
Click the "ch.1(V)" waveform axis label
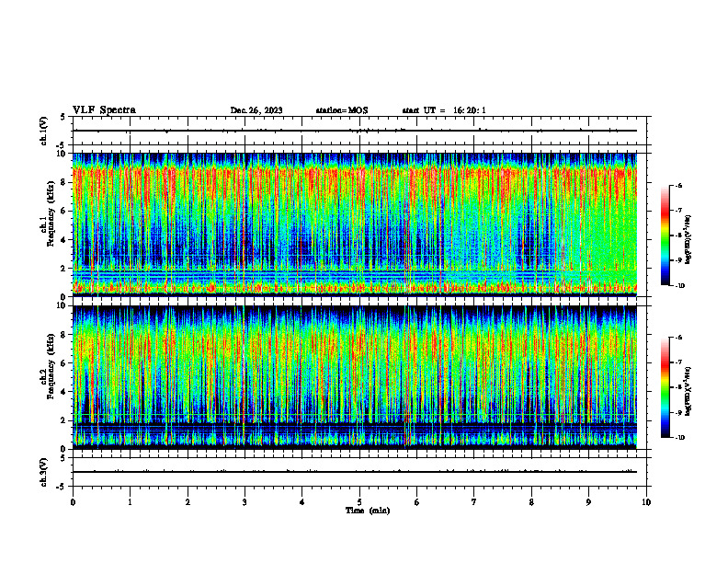coord(43,131)
